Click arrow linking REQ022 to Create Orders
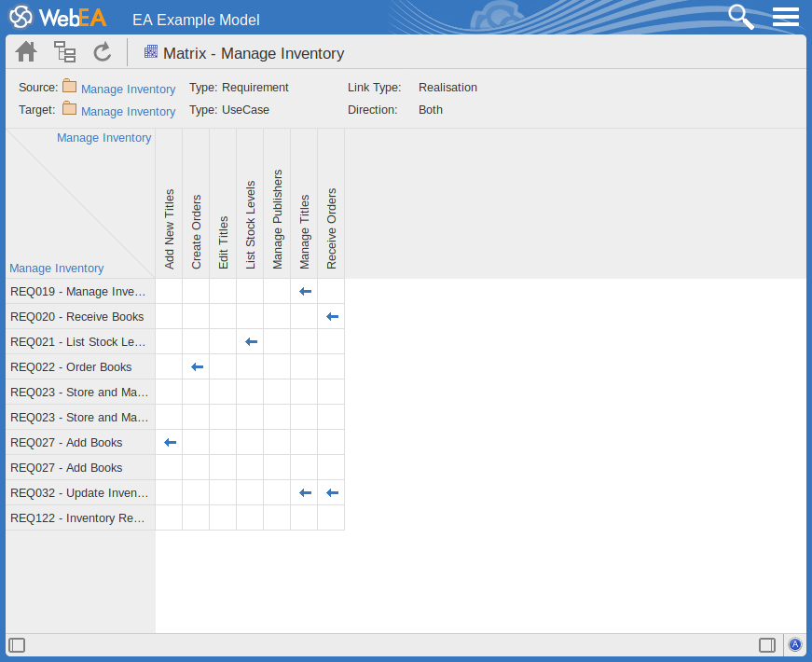Viewport: 812px width, 662px height. 196,367
